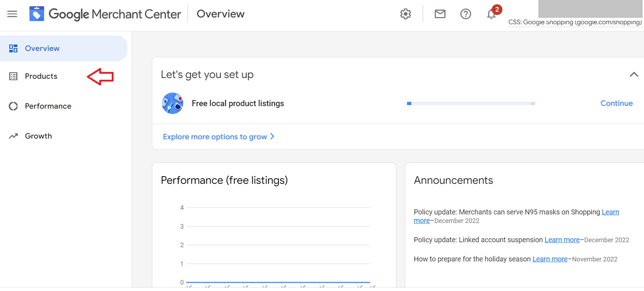Open "Explore more options to grow" link
This screenshot has width=644, height=291.
click(x=218, y=137)
